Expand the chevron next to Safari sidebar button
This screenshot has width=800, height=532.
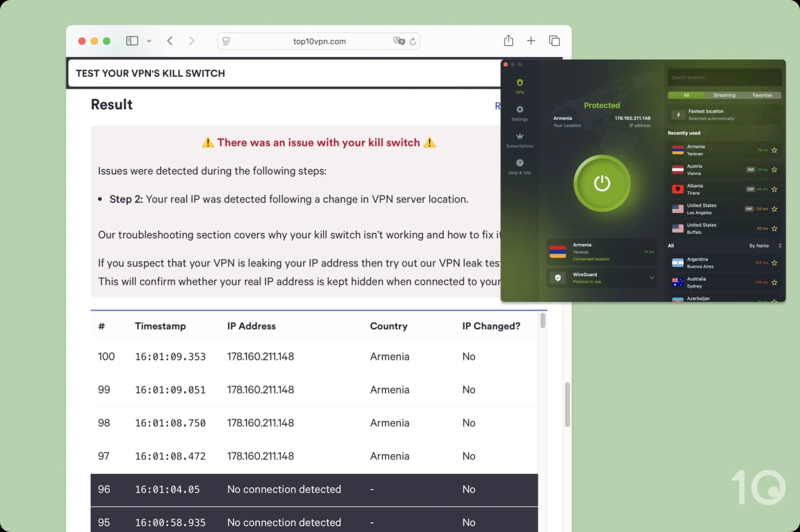point(149,41)
